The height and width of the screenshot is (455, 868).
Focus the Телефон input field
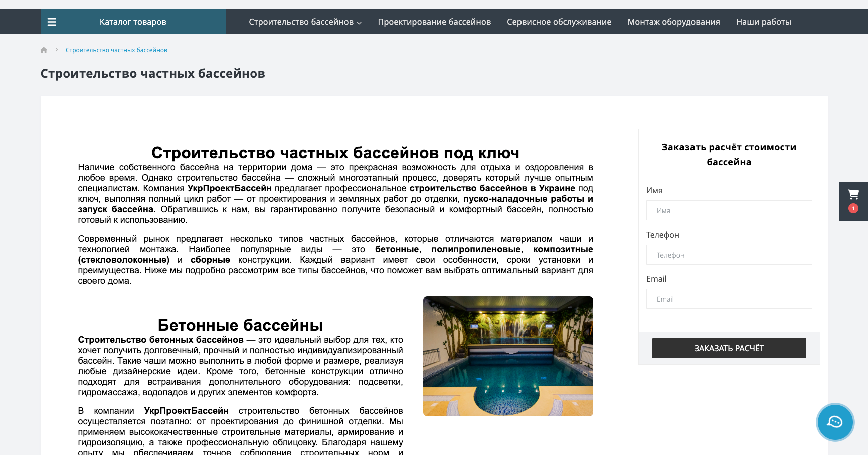[729, 255]
